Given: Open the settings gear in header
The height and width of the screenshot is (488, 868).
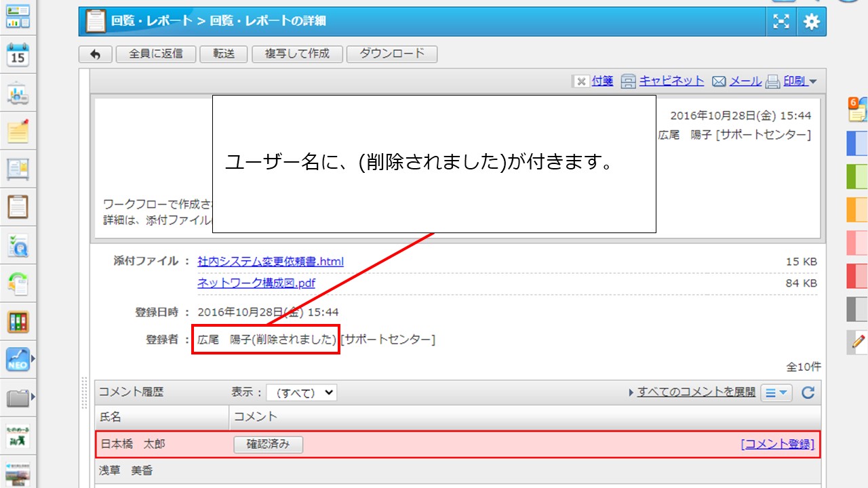Looking at the screenshot, I should [x=811, y=22].
